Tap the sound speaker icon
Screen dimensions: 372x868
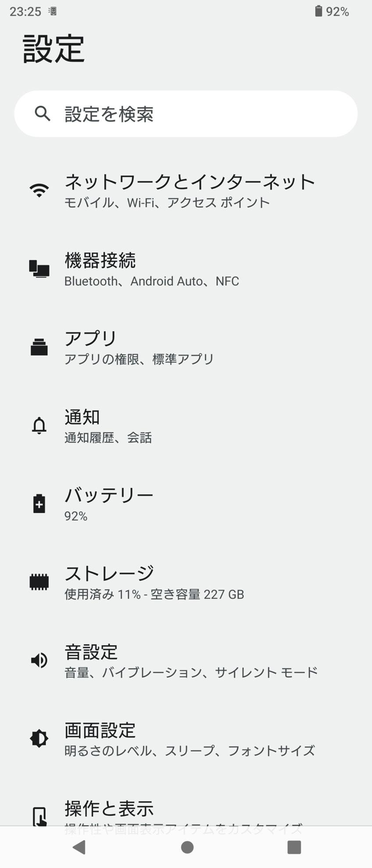[x=39, y=660]
